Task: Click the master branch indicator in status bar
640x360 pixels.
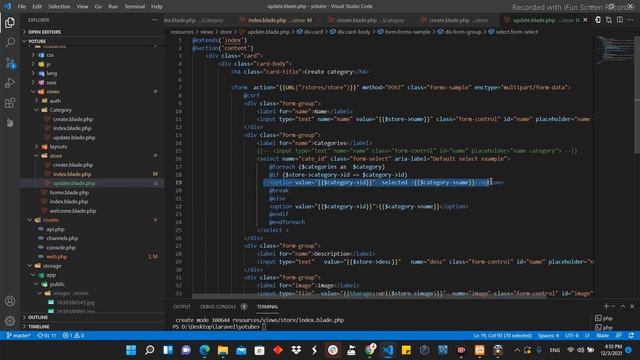Action: click(x=18, y=336)
